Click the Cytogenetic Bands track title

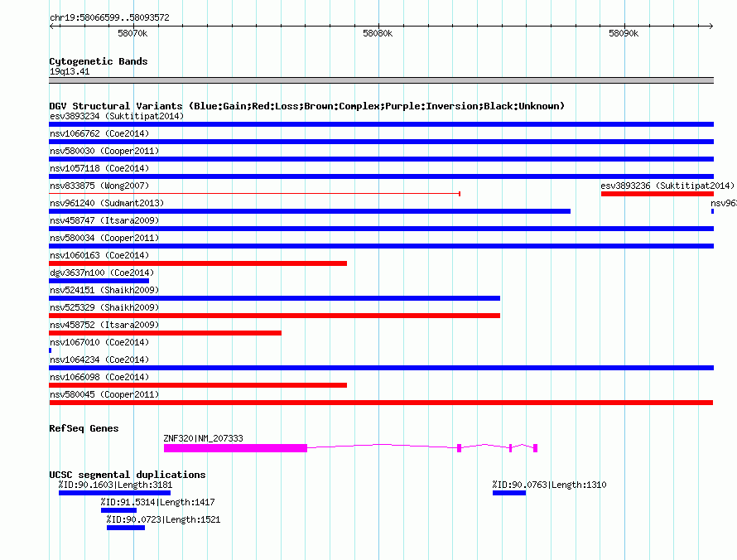(x=99, y=61)
